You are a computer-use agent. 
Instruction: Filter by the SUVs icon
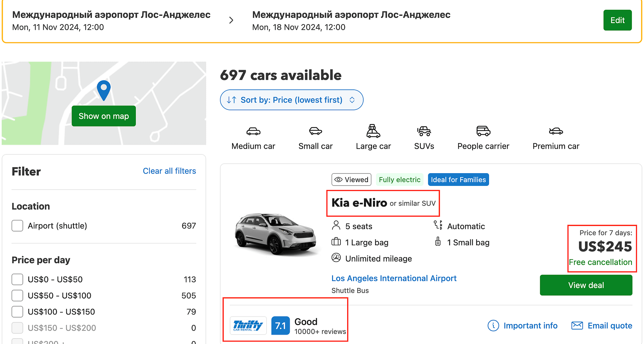(x=424, y=131)
